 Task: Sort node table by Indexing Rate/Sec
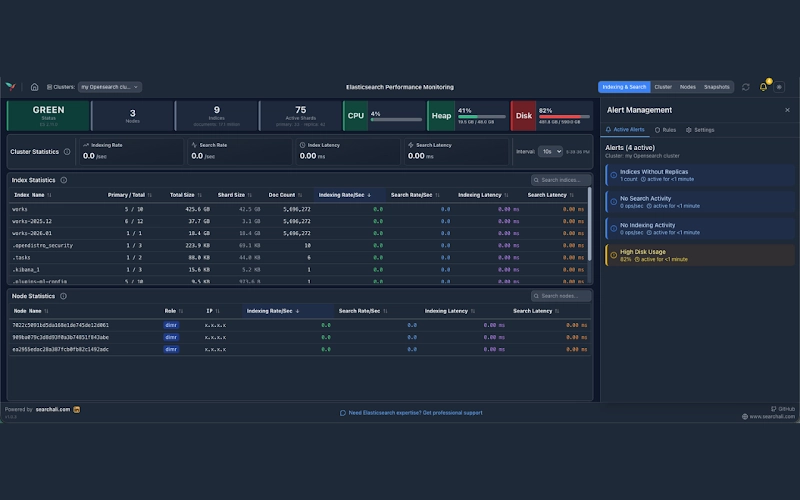[x=273, y=311]
